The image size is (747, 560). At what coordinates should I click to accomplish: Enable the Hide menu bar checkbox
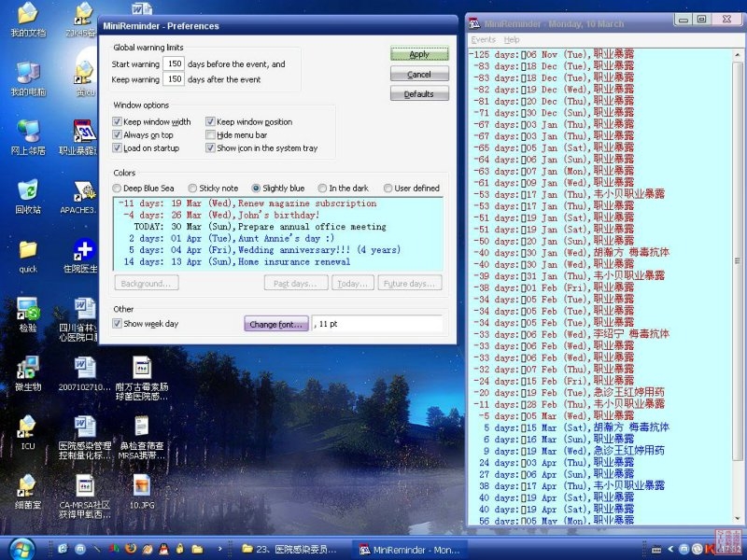click(211, 135)
